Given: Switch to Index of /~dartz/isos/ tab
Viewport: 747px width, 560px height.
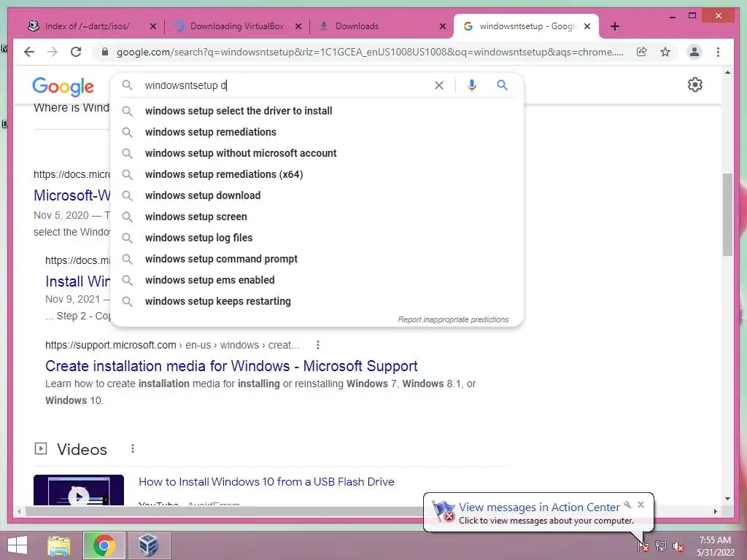Looking at the screenshot, I should coord(88,26).
